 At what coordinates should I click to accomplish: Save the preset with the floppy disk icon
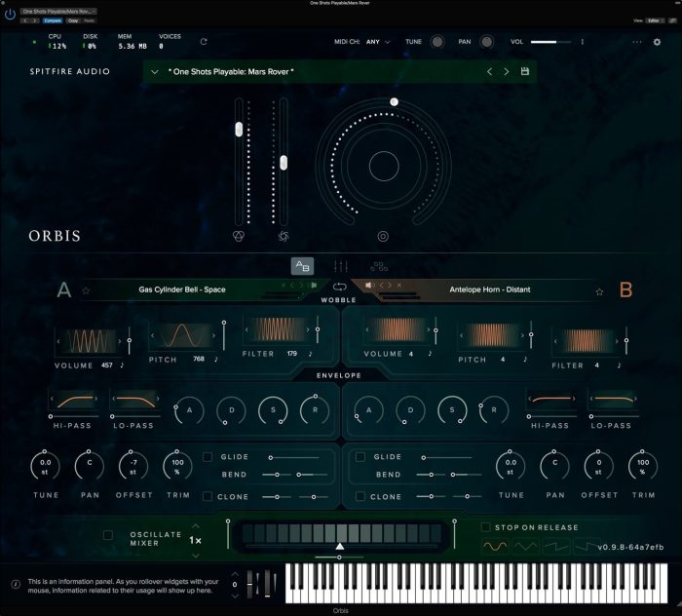525,71
